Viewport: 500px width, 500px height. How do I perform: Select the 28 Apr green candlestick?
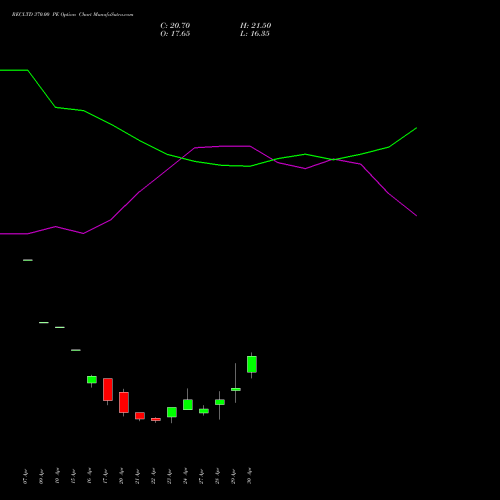(220, 402)
